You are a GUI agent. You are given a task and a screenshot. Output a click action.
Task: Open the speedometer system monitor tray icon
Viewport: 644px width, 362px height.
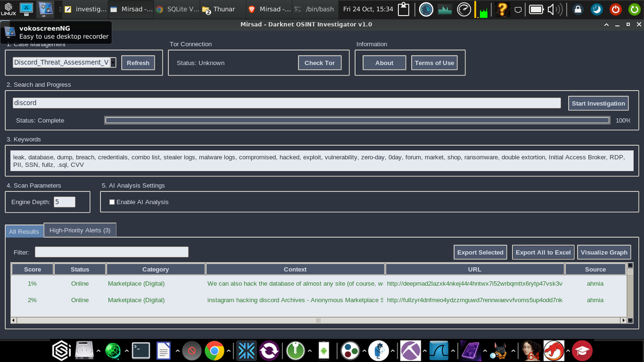(465, 9)
